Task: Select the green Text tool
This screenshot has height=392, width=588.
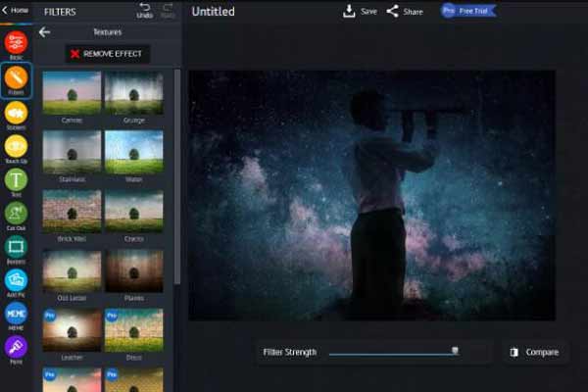Action: (16, 180)
